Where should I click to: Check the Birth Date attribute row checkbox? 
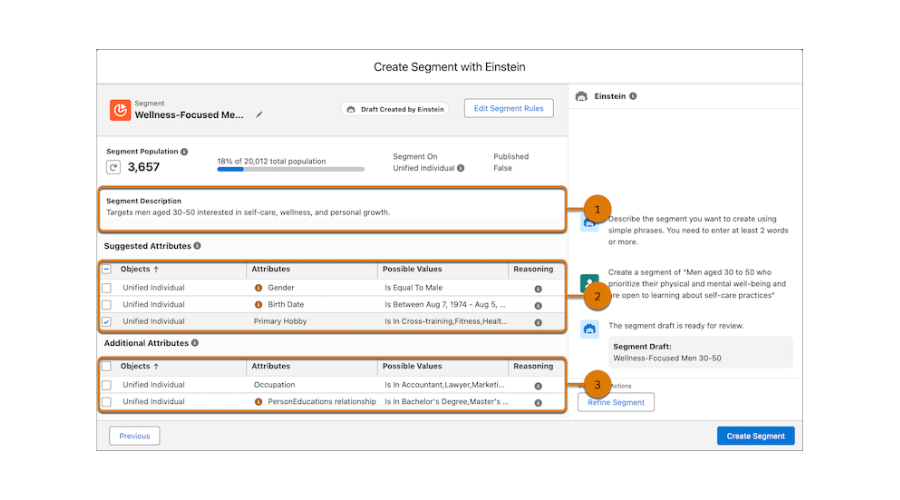[107, 304]
